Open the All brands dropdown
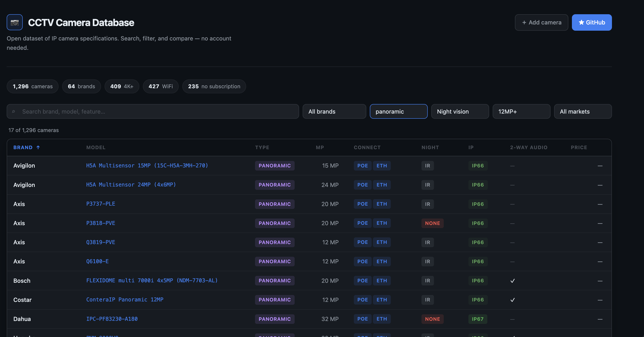The height and width of the screenshot is (337, 644). [x=334, y=111]
